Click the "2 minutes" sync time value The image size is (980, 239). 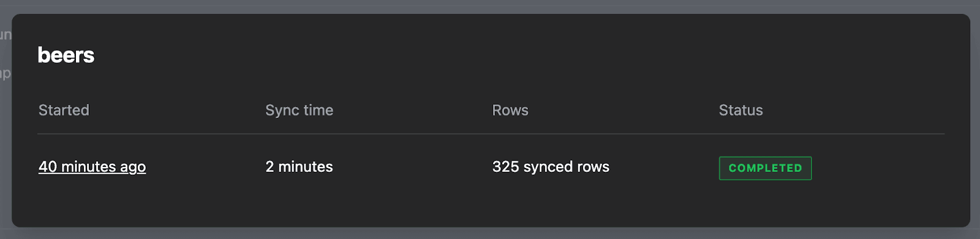tap(299, 167)
